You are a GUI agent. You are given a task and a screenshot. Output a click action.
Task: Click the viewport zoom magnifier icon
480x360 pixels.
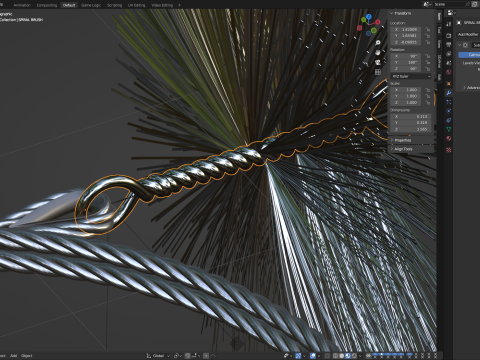[378, 43]
